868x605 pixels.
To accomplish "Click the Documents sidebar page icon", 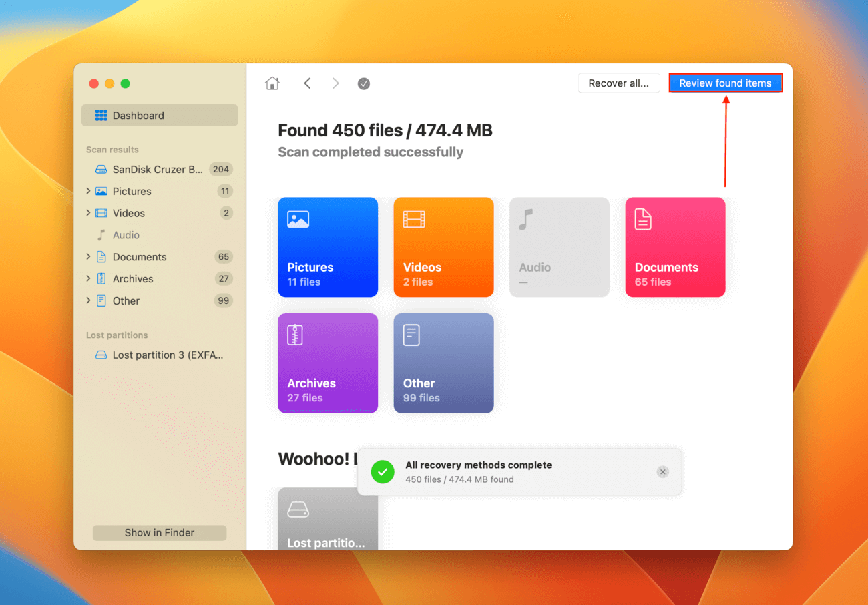I will 101,257.
